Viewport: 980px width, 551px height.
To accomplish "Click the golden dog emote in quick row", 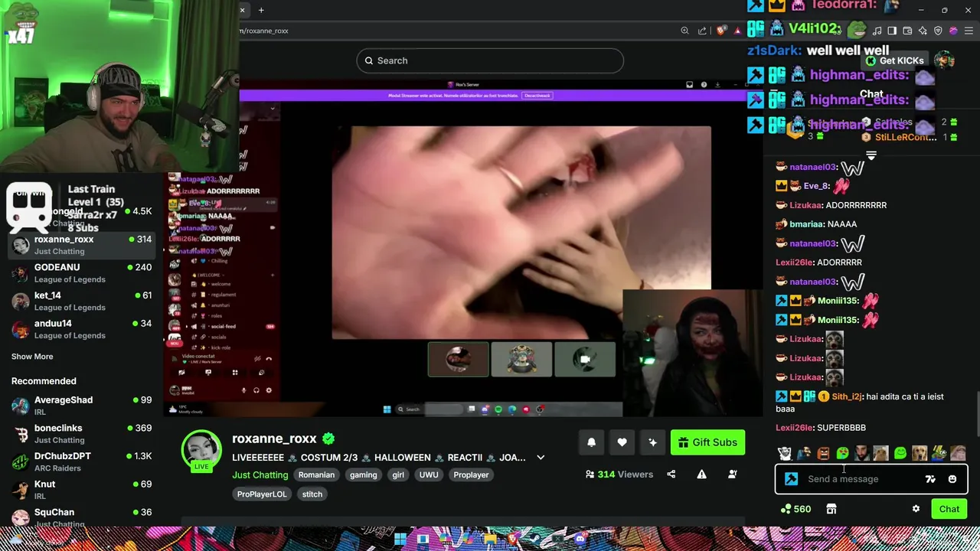I will click(x=920, y=454).
